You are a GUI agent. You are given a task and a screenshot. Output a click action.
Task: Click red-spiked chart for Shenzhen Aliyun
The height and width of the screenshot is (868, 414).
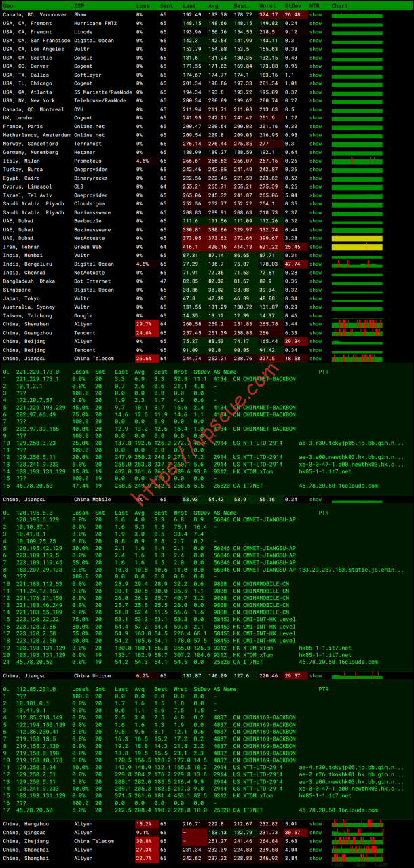[357, 324]
